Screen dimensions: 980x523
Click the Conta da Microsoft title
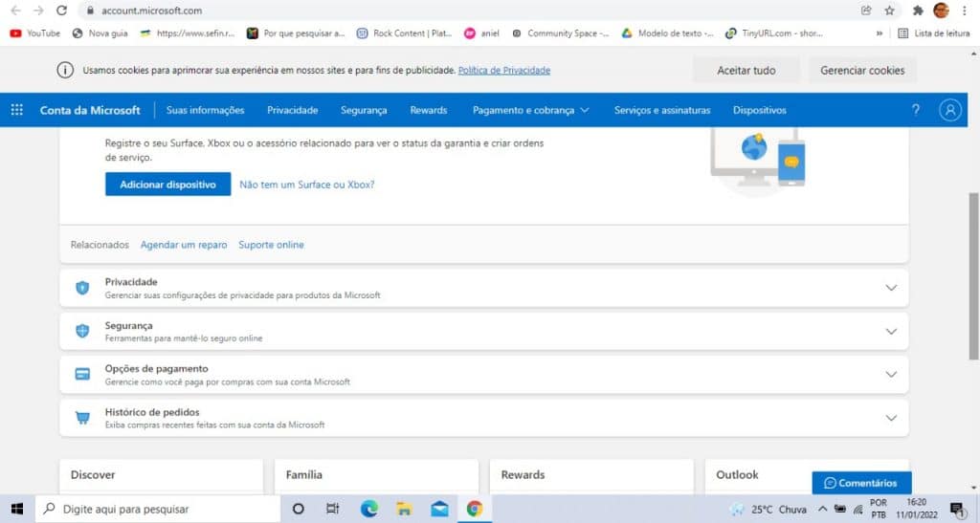[x=90, y=110]
